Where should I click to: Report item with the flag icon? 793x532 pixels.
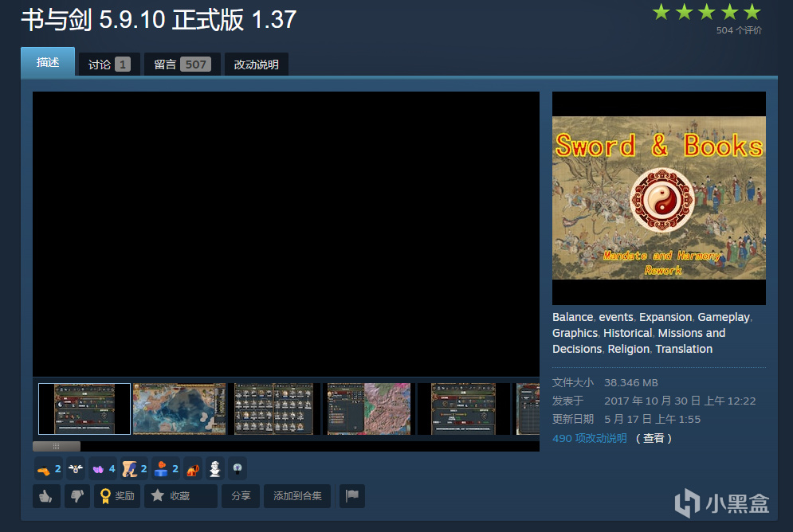point(352,496)
